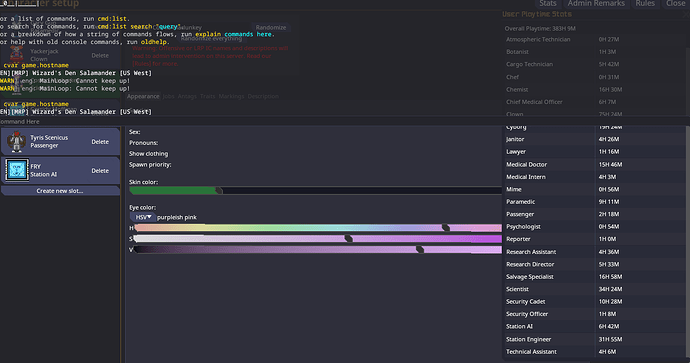Click the 34H 24M Scientist time value
This screenshot has height=363, width=690.
point(610,289)
